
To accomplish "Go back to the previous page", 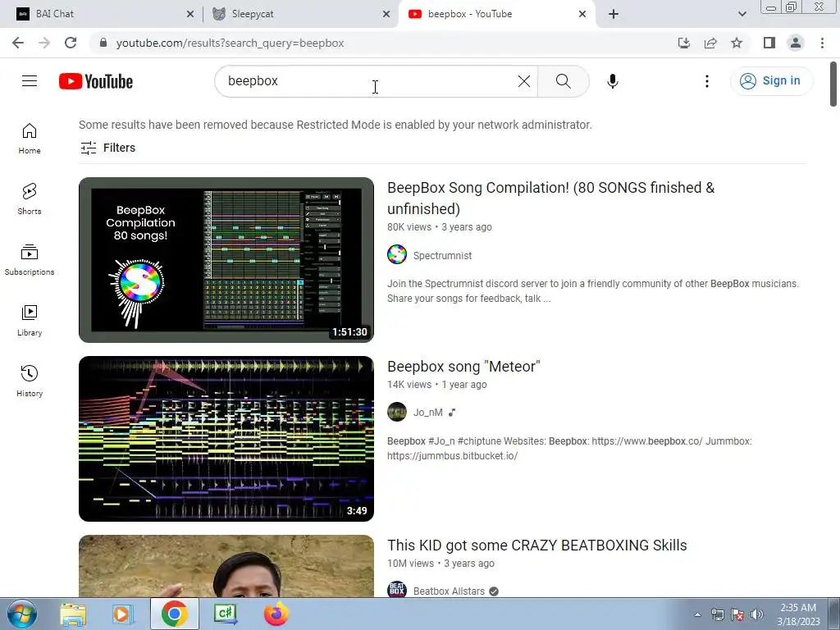I will coord(18,43).
